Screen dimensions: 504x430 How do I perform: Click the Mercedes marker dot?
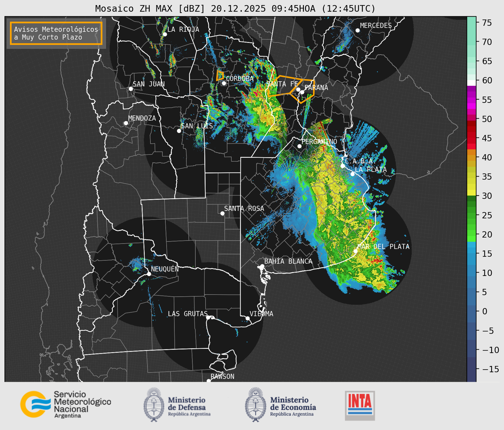357,31
